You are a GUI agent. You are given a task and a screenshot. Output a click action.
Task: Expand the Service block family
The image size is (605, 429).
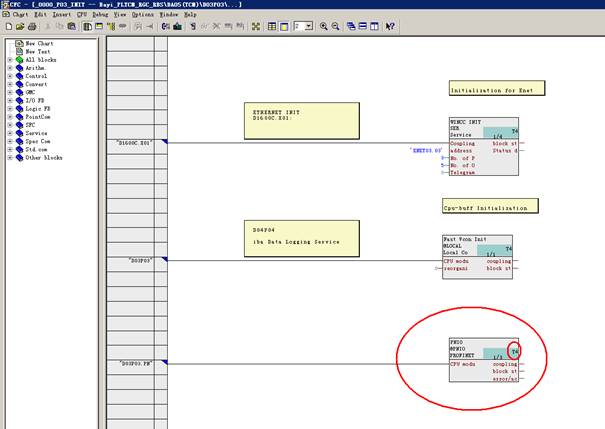tap(10, 132)
